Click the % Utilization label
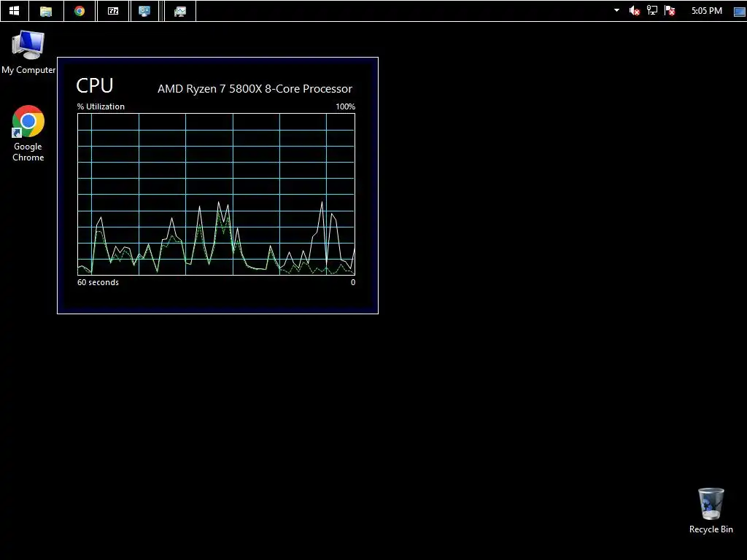 point(101,106)
